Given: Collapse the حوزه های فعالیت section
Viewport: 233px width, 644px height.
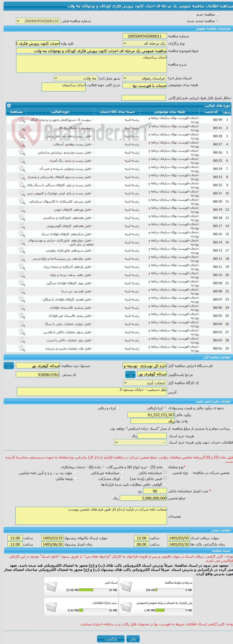Looking at the screenshot, I should click(x=9, y=105).
